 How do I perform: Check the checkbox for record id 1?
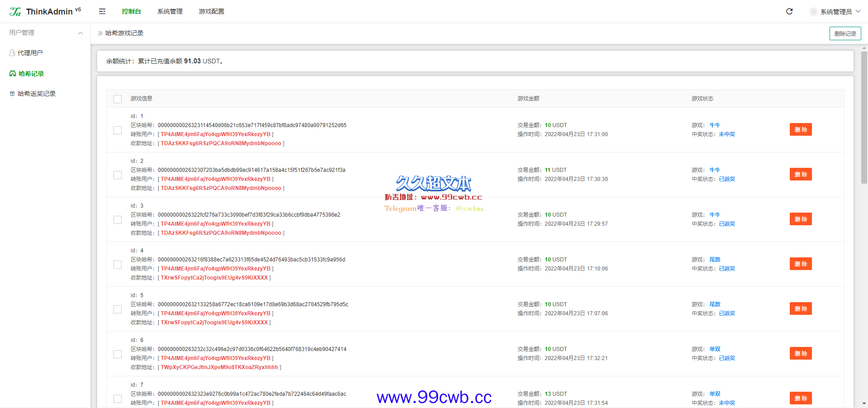click(118, 130)
